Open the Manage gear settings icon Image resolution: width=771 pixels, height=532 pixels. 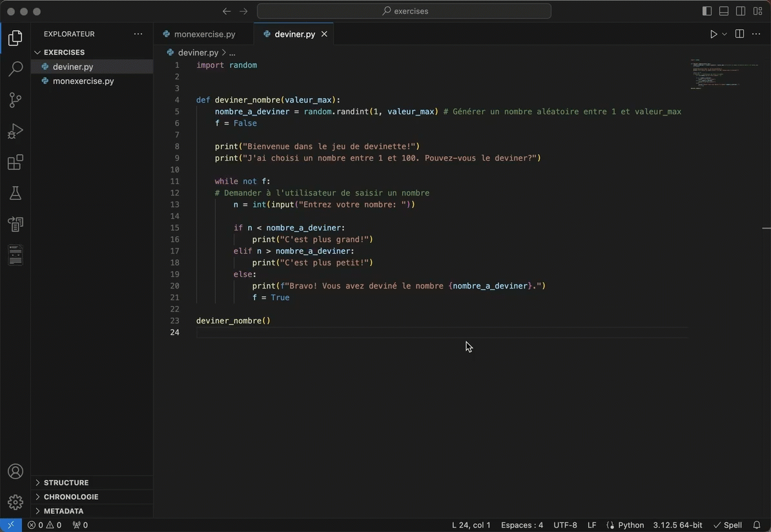[15, 502]
